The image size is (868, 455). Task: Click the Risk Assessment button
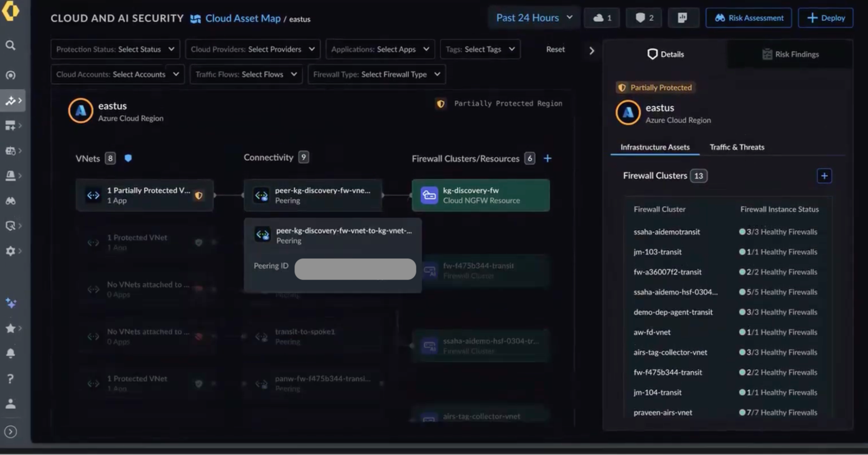(749, 18)
